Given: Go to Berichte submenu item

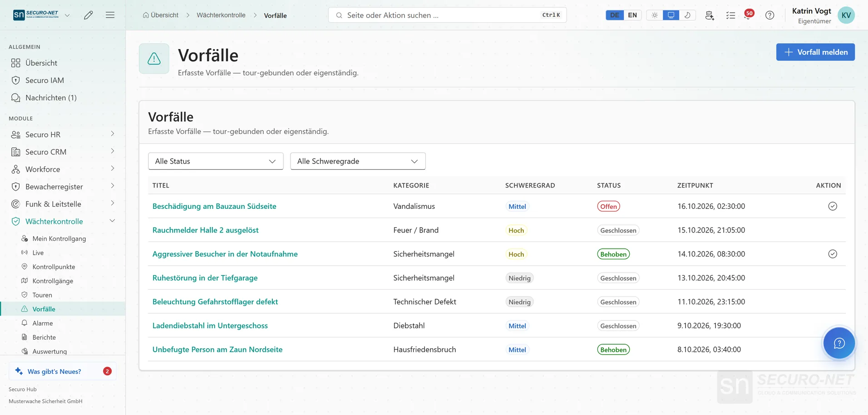Looking at the screenshot, I should click(44, 337).
